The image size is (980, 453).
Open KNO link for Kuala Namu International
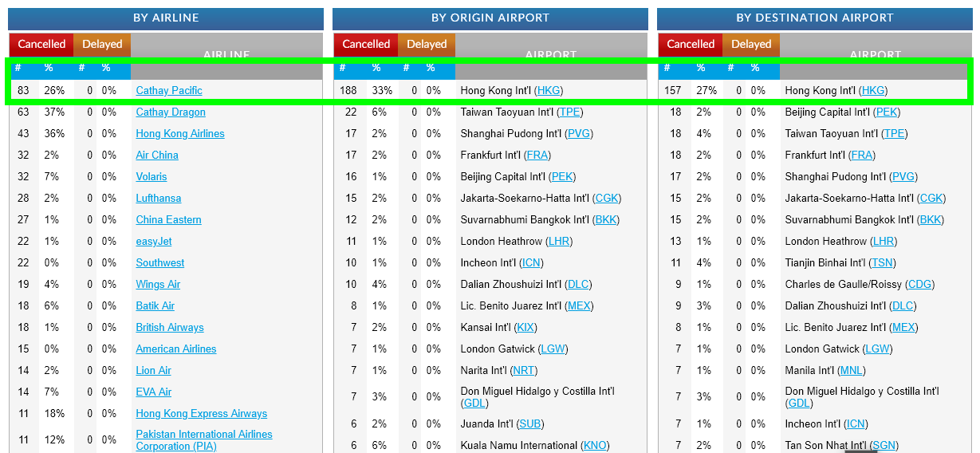click(x=595, y=446)
